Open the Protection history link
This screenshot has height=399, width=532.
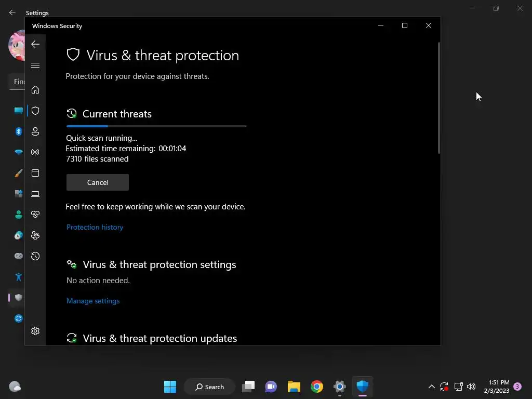95,227
